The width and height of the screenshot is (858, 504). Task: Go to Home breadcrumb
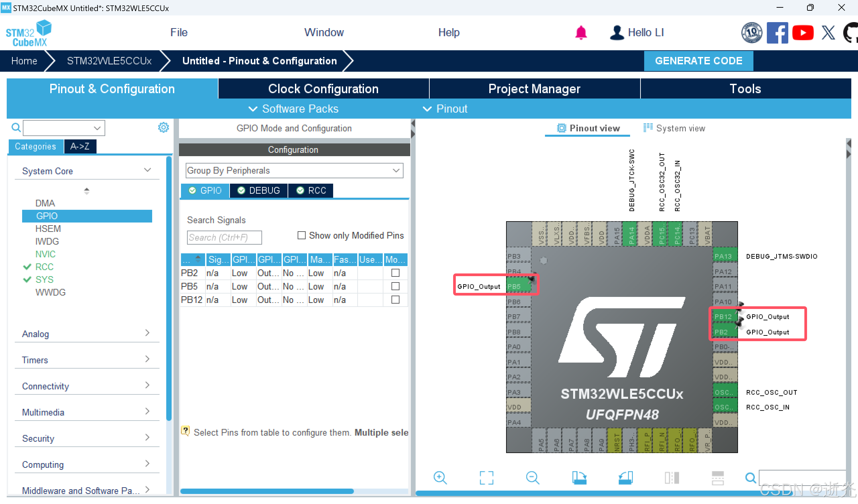24,61
